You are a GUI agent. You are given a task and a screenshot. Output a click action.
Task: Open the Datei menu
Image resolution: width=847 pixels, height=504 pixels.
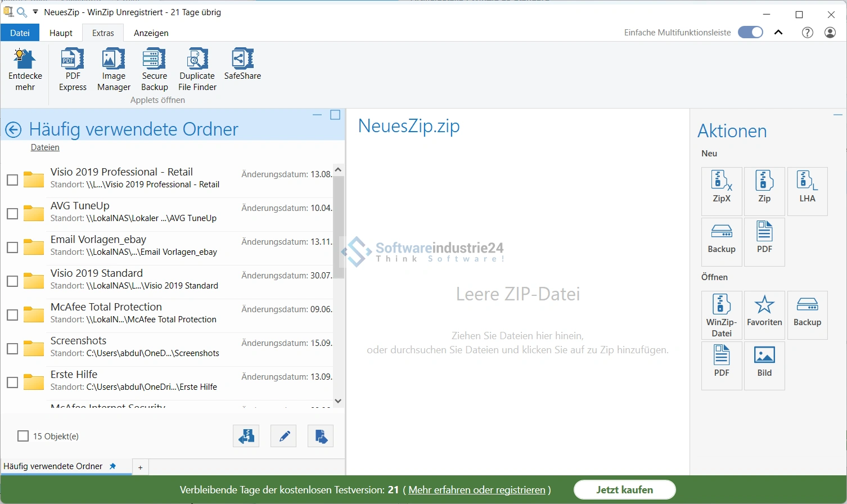[x=20, y=33]
